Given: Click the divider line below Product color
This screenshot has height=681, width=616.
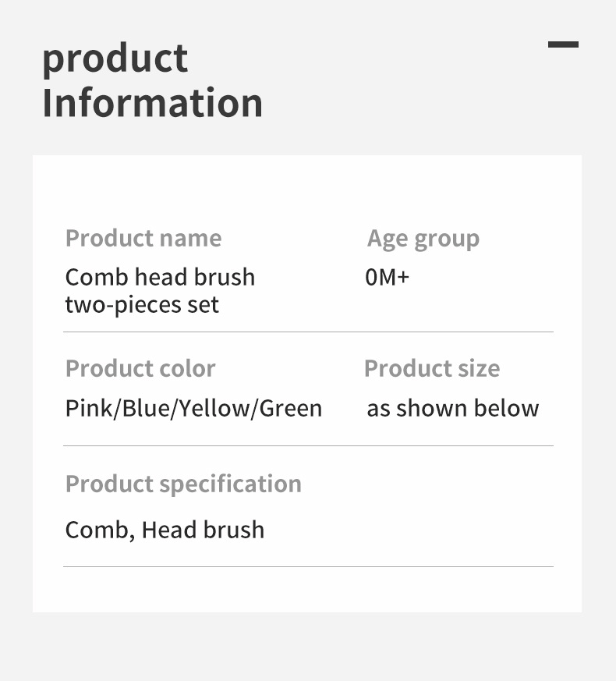Looking at the screenshot, I should [308, 446].
